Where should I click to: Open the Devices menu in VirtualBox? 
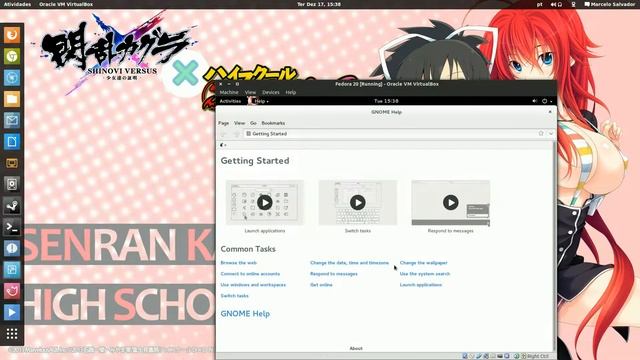(271, 92)
